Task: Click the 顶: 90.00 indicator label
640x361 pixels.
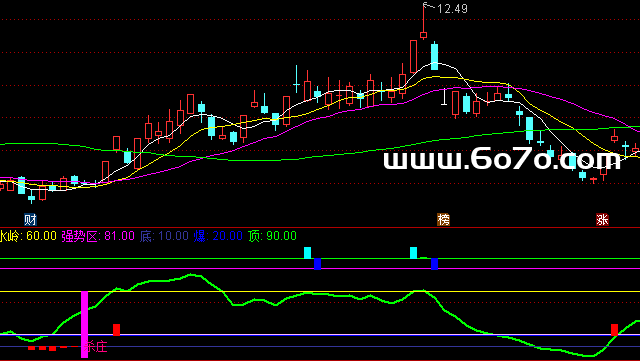Action: (x=272, y=236)
